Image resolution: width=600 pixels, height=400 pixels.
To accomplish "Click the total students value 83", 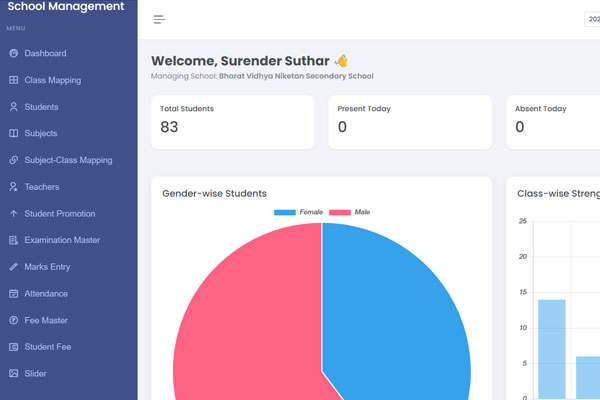I will (x=169, y=127).
